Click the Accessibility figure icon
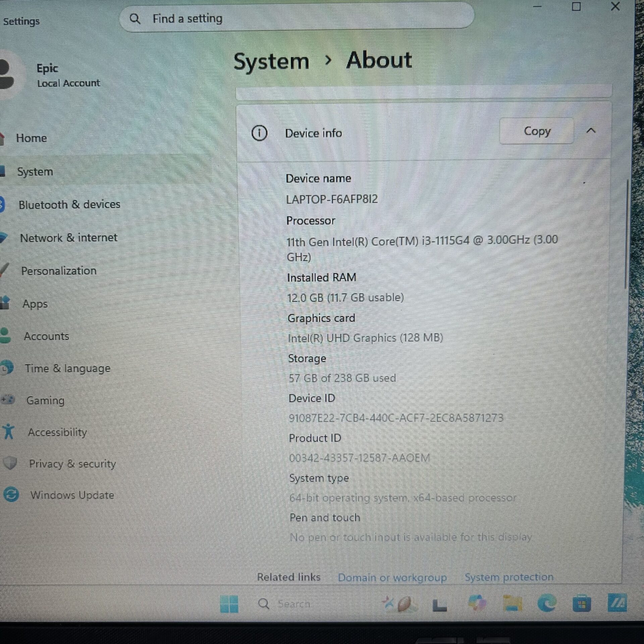Screen dimensions: 644x644 9,431
